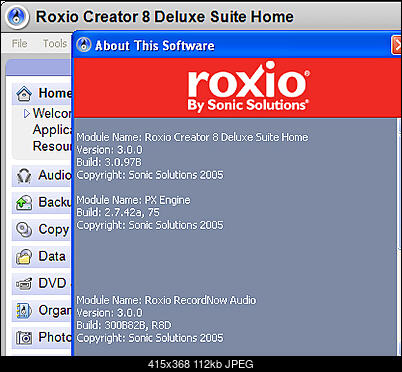Click 'Module Name: Roxio Creator 8 Deluxe Suite Home'

192,137
